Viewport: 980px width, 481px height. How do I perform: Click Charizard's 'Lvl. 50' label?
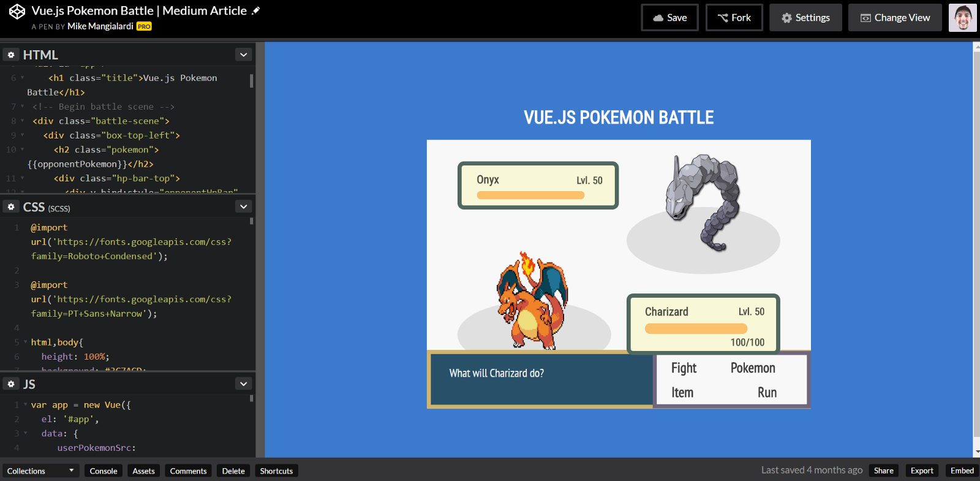tap(751, 312)
